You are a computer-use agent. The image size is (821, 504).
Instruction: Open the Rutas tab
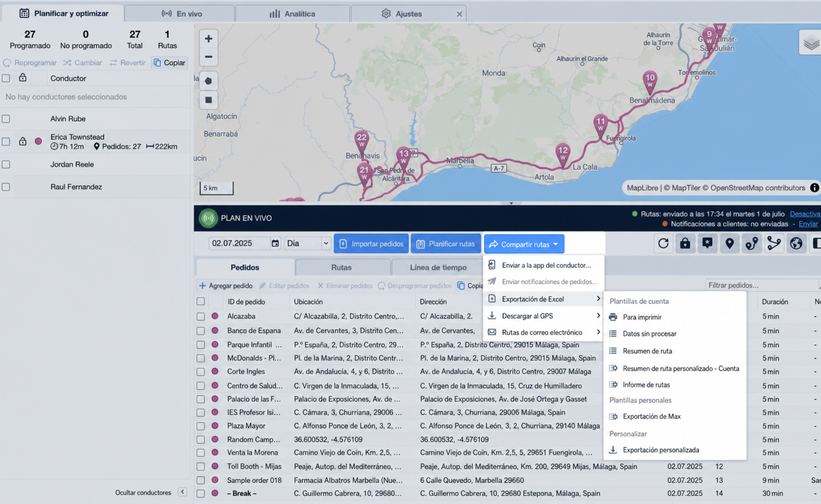click(x=341, y=267)
